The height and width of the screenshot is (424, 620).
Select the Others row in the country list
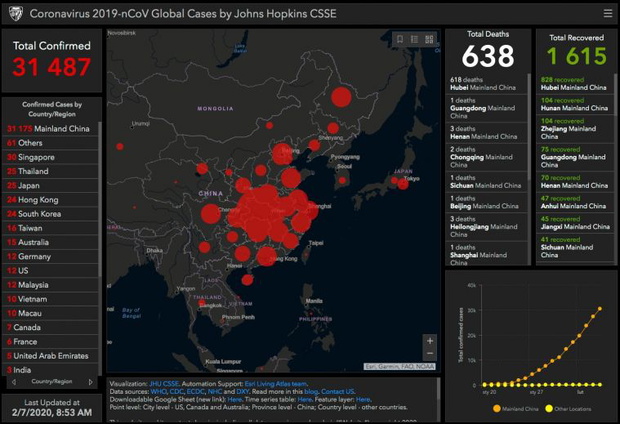(50, 143)
